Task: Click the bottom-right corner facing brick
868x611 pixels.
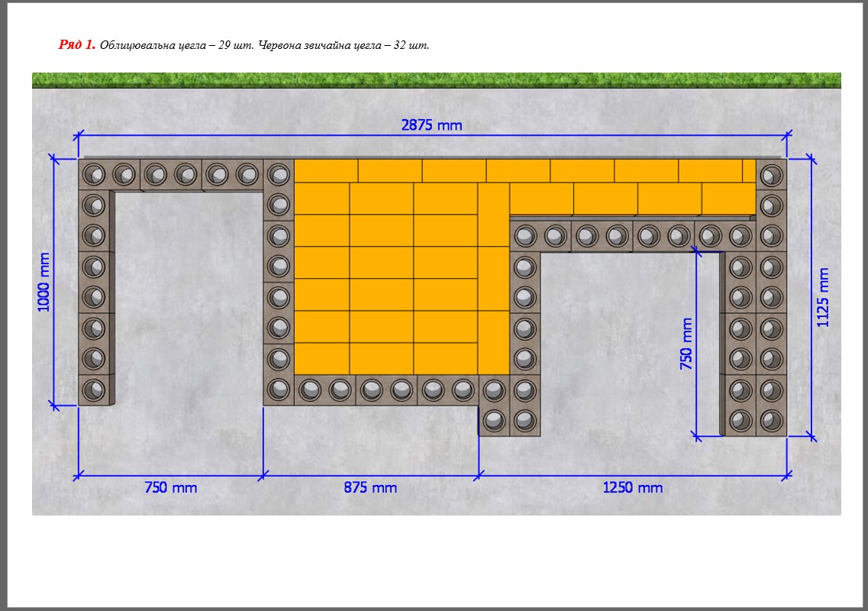Action: (771, 420)
